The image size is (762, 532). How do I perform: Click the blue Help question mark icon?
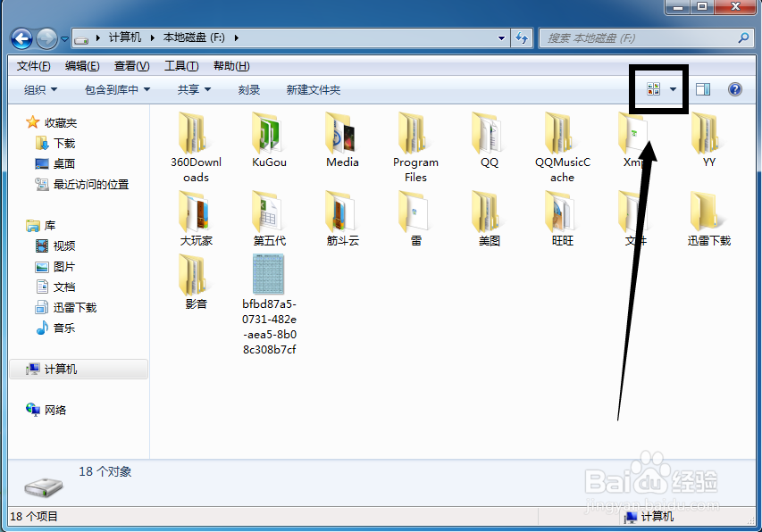[735, 89]
